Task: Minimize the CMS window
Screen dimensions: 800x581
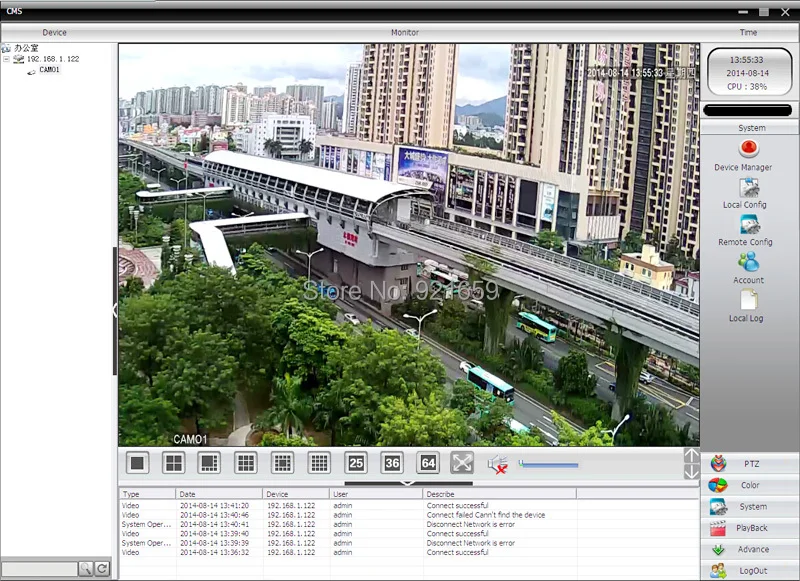Action: [x=743, y=12]
